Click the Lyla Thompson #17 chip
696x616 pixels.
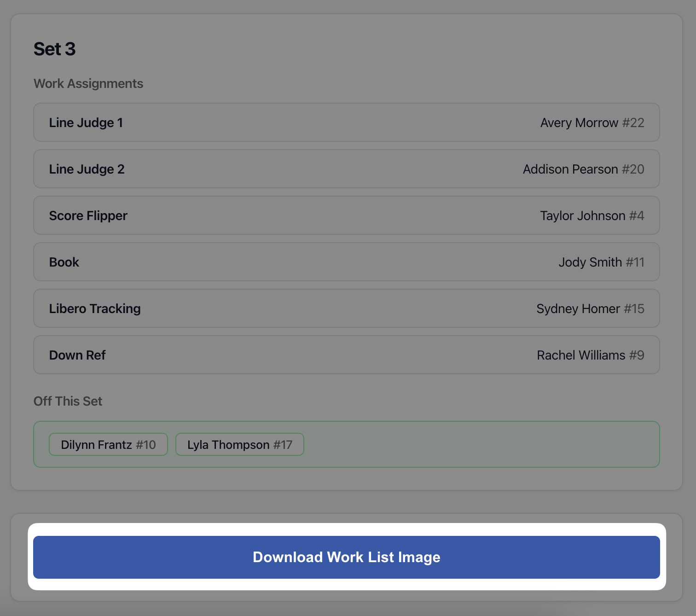click(240, 444)
